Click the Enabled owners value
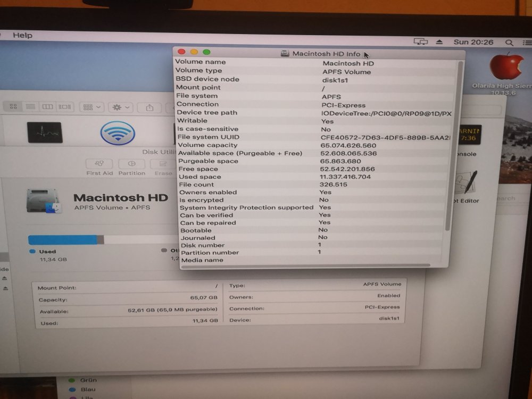 (388, 295)
